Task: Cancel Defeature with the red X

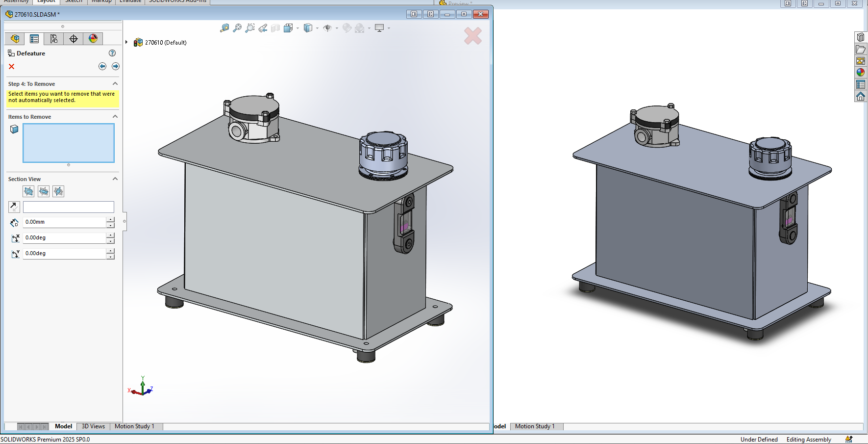Action: pos(12,66)
